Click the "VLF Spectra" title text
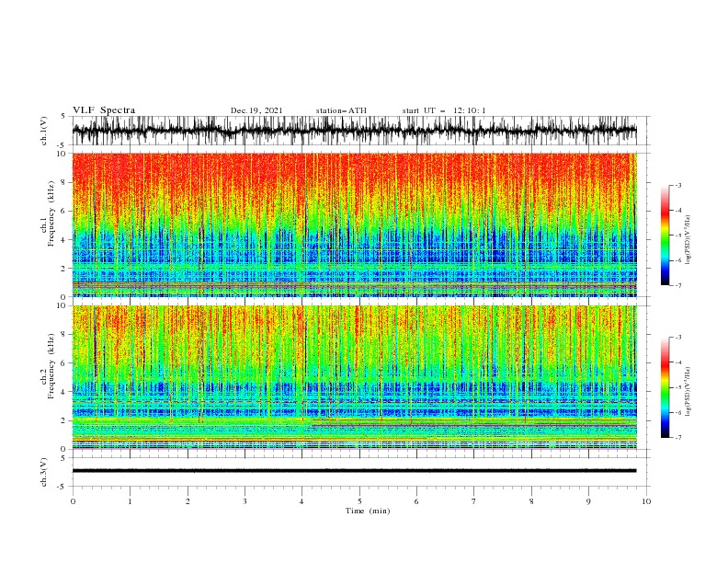This screenshot has width=728, height=563. pos(104,110)
